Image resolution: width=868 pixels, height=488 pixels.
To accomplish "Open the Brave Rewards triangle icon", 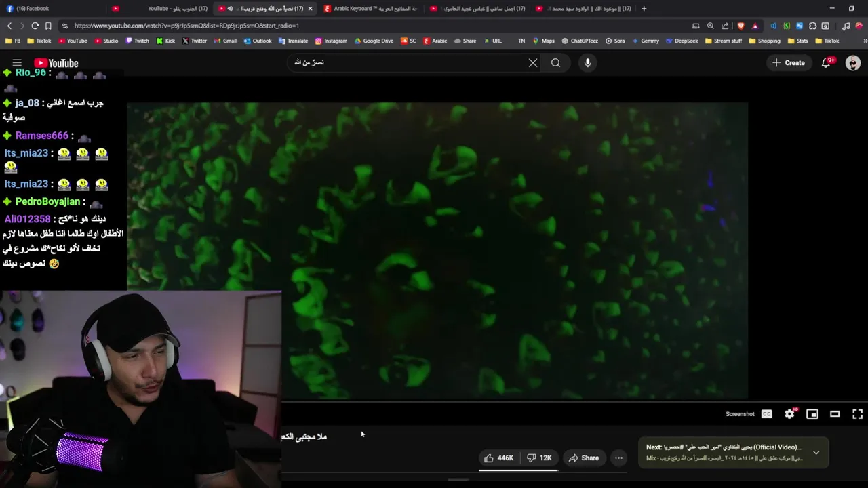I will point(755,26).
